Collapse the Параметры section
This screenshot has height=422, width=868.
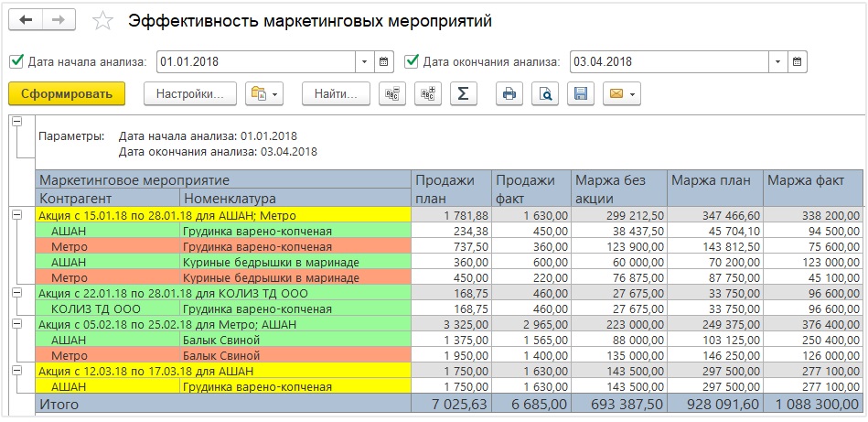click(16, 123)
